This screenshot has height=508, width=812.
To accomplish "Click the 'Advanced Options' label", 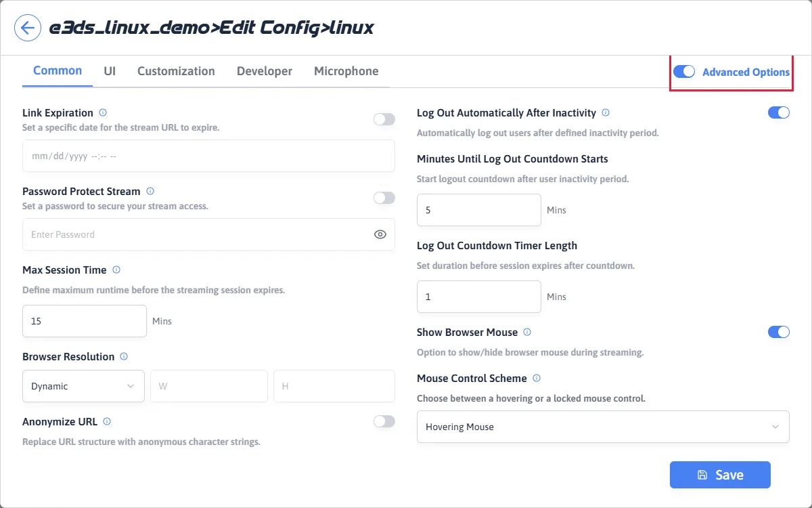I will pyautogui.click(x=746, y=72).
